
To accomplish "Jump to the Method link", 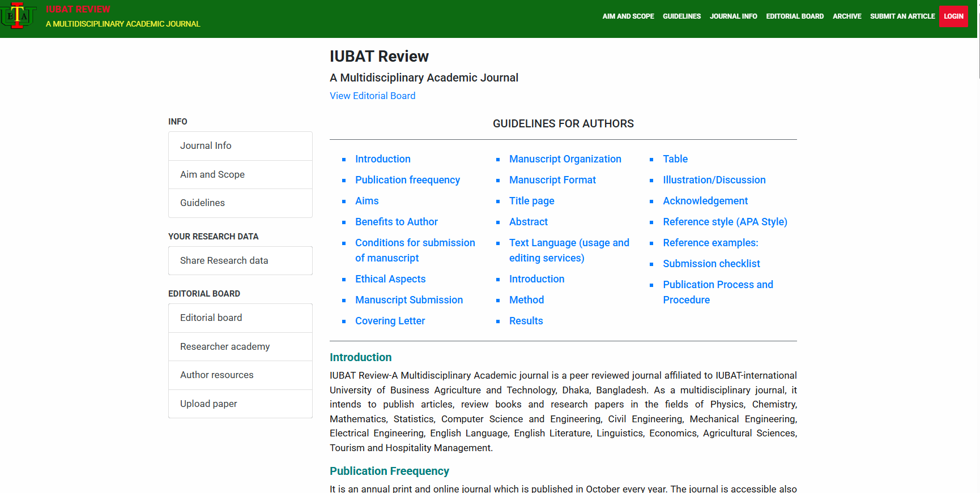I will pyautogui.click(x=526, y=300).
